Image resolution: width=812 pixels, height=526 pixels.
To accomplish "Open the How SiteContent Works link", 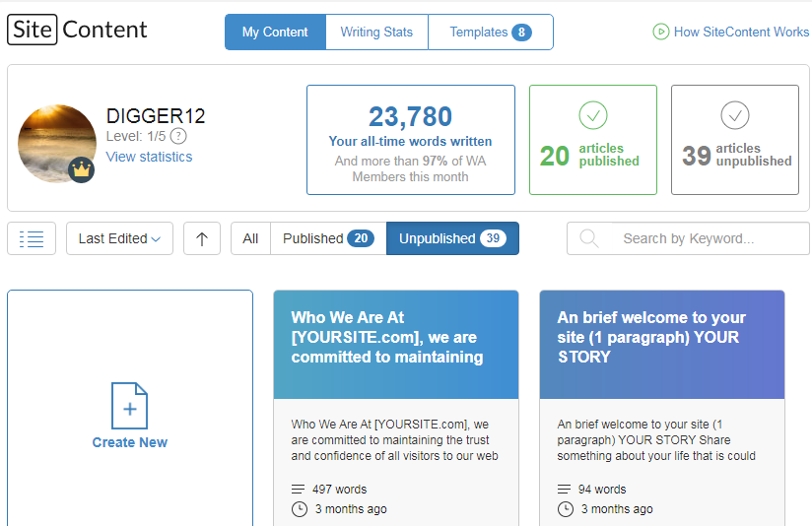I will pos(741,33).
